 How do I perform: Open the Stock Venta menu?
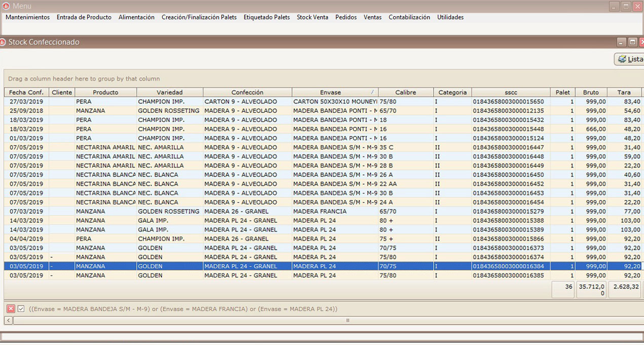[x=313, y=17]
